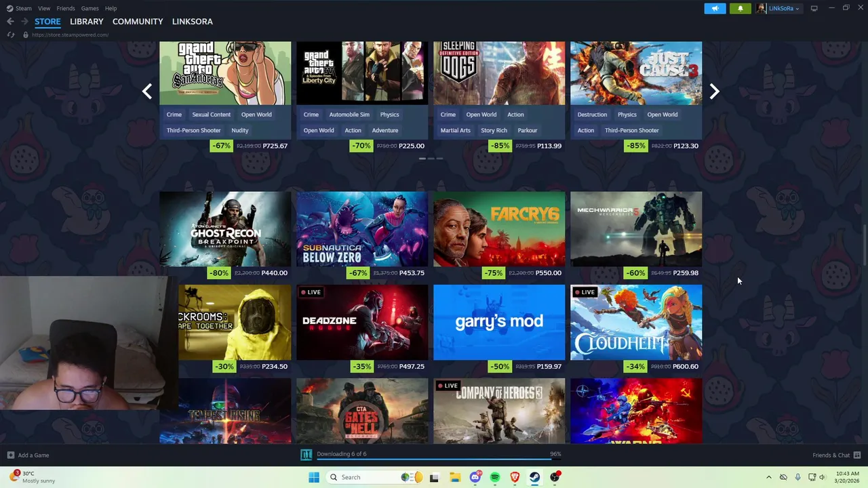
Task: Reload the store page with the refresh icon
Action: (11, 35)
